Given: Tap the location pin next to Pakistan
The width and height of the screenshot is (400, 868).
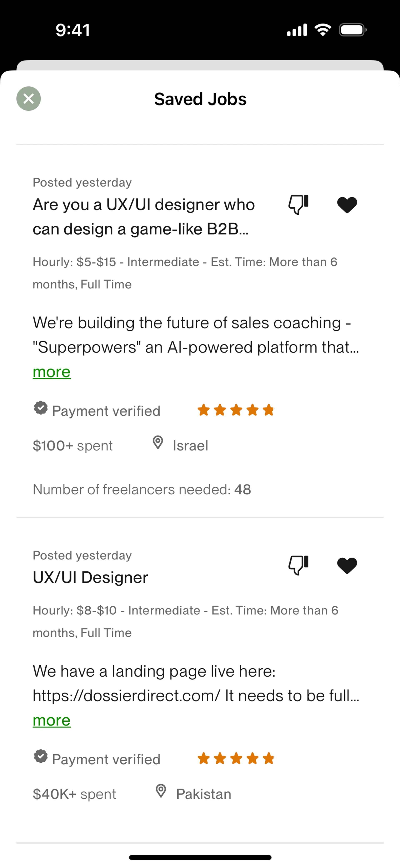Looking at the screenshot, I should point(161,791).
